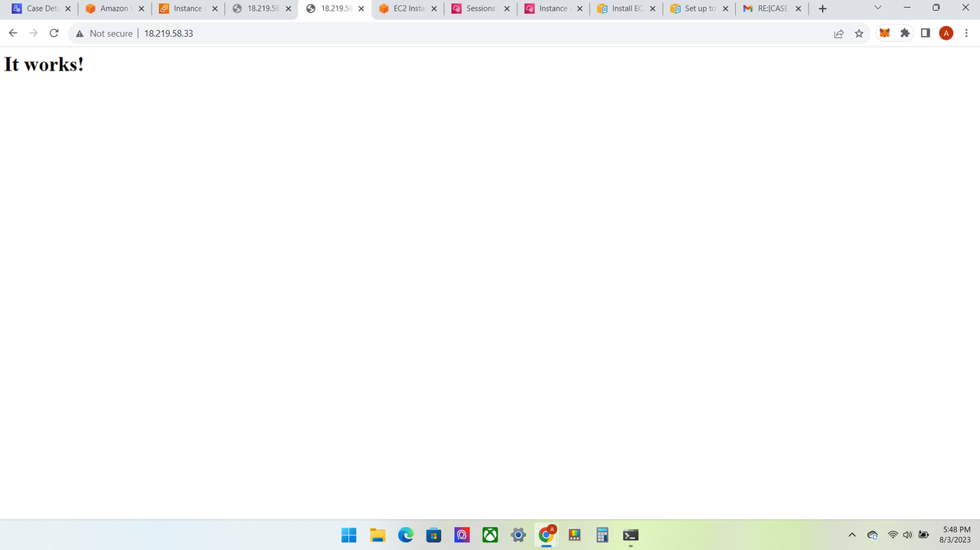Close the Set up to tab
This screenshot has height=550, width=980.
tap(725, 9)
